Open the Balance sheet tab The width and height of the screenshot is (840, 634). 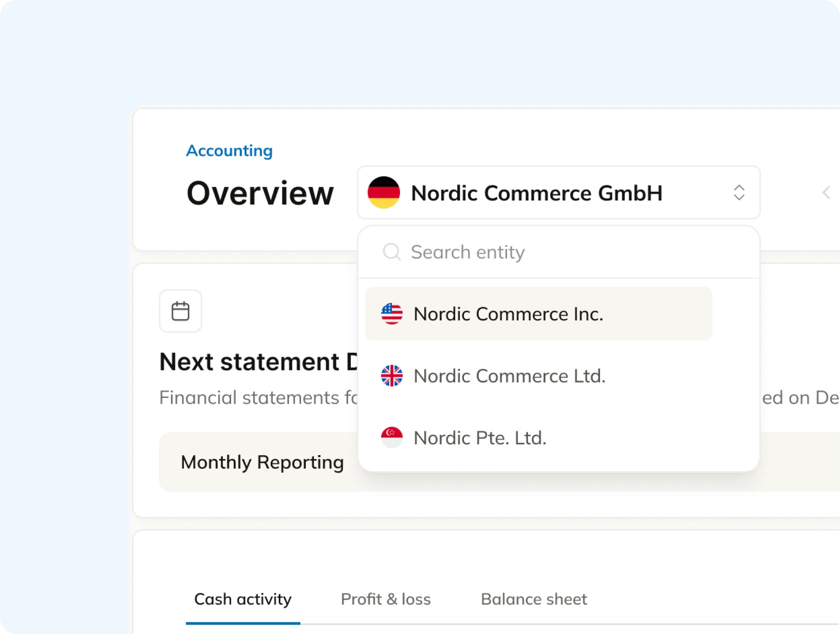point(534,599)
